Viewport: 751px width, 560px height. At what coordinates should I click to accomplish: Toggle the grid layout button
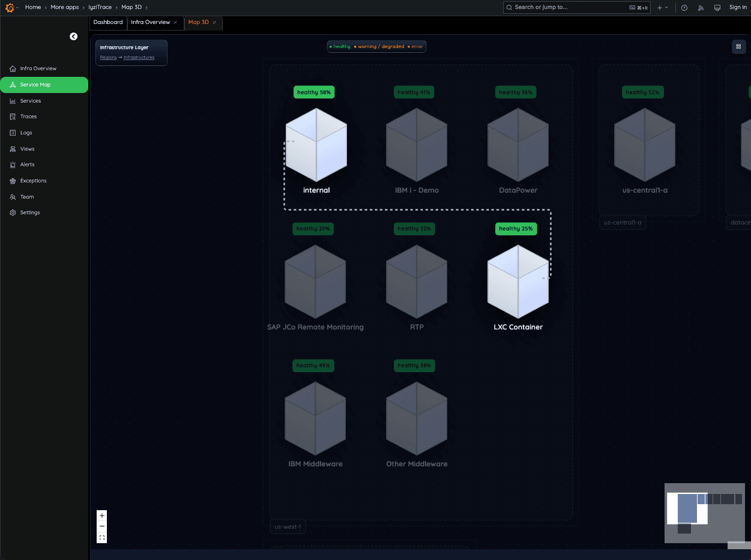pos(738,47)
